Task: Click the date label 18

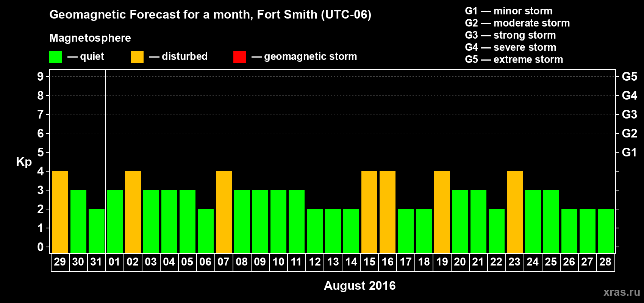Action: click(424, 262)
